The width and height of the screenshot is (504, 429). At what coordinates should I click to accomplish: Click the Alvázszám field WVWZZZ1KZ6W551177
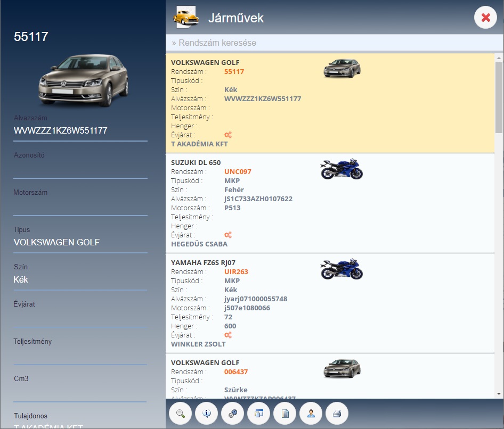[80, 131]
